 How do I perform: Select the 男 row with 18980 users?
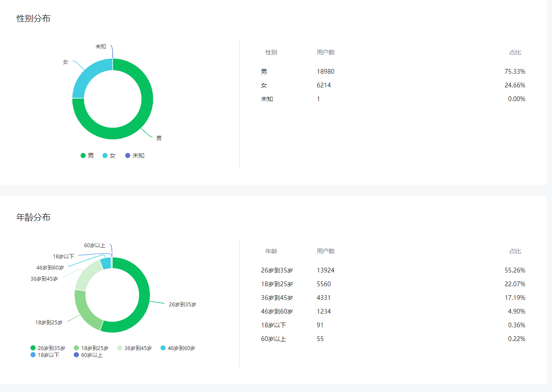393,72
